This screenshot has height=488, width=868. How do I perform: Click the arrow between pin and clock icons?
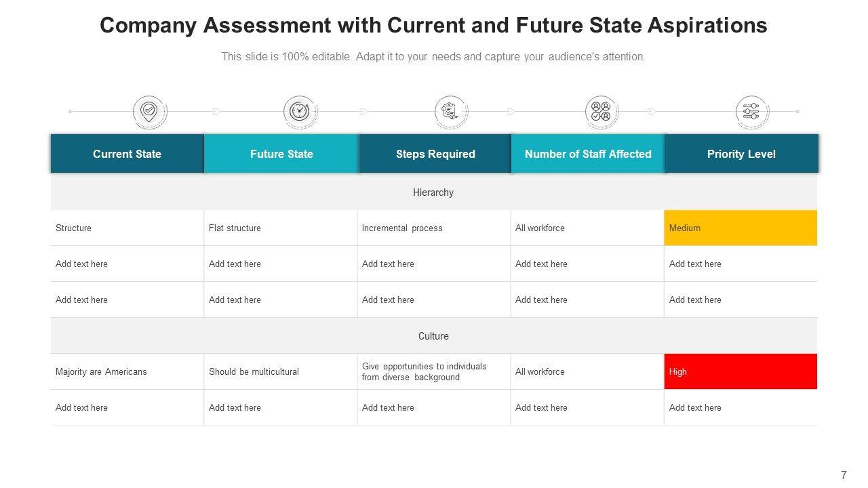point(216,111)
